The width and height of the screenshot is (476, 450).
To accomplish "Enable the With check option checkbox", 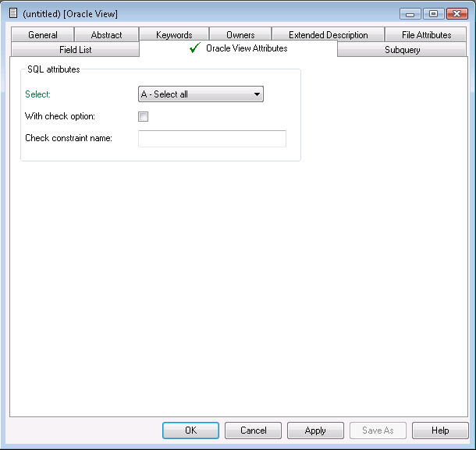I will 143,117.
